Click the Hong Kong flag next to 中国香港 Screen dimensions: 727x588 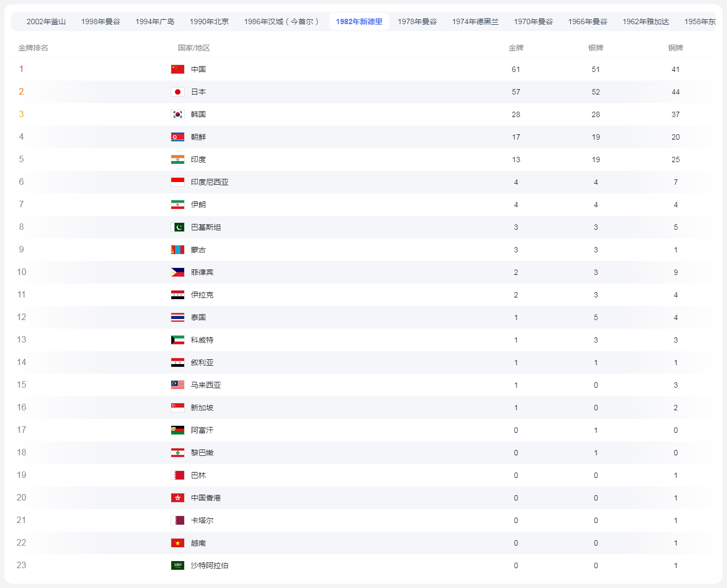coord(178,498)
